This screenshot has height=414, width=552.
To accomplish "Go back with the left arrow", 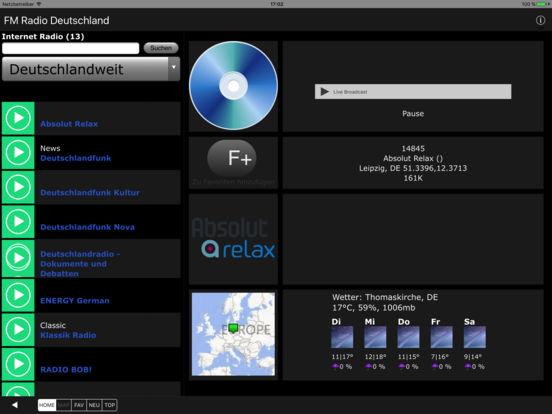I will 14,405.
